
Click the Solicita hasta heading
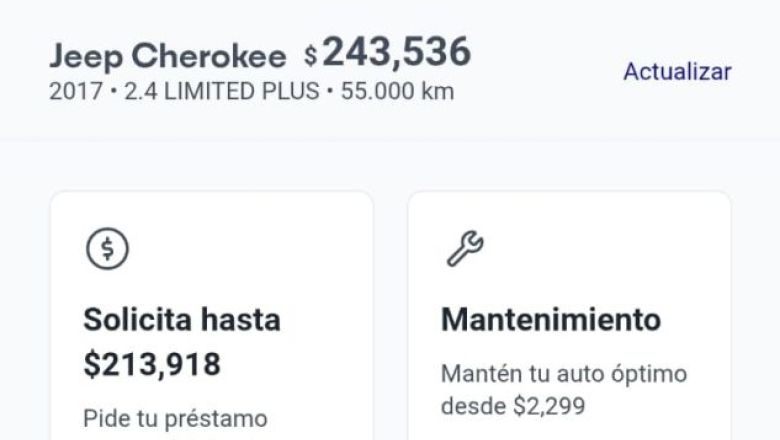click(182, 320)
